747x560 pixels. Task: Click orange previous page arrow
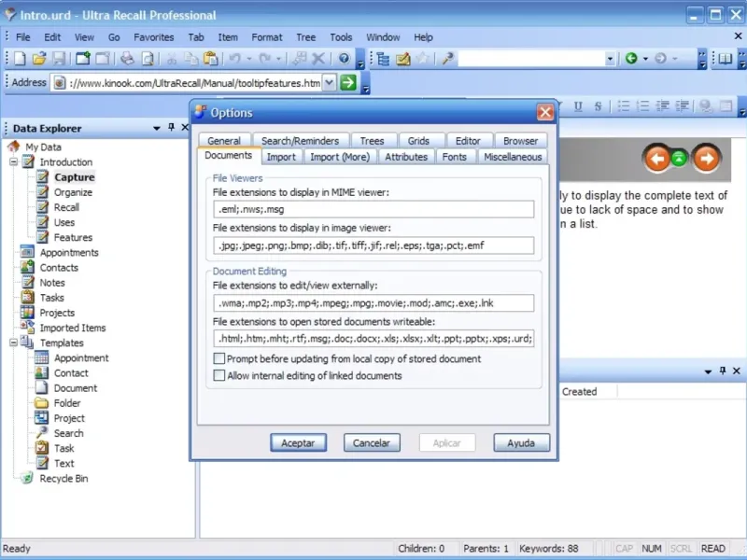click(657, 158)
